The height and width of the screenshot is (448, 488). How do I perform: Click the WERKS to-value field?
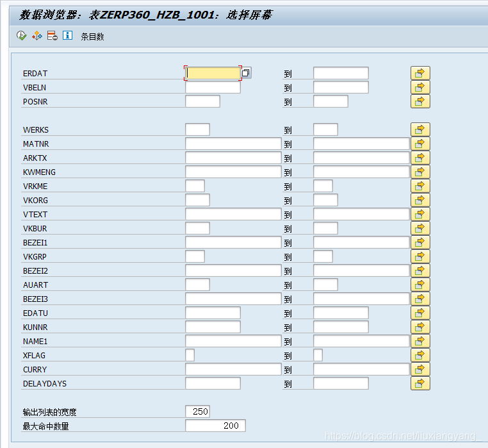325,129
